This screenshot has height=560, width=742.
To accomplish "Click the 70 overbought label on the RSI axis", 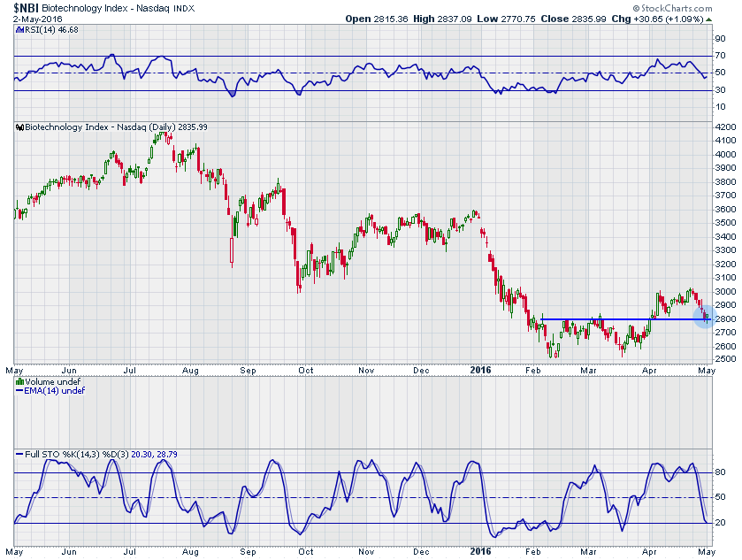I will pyautogui.click(x=721, y=57).
